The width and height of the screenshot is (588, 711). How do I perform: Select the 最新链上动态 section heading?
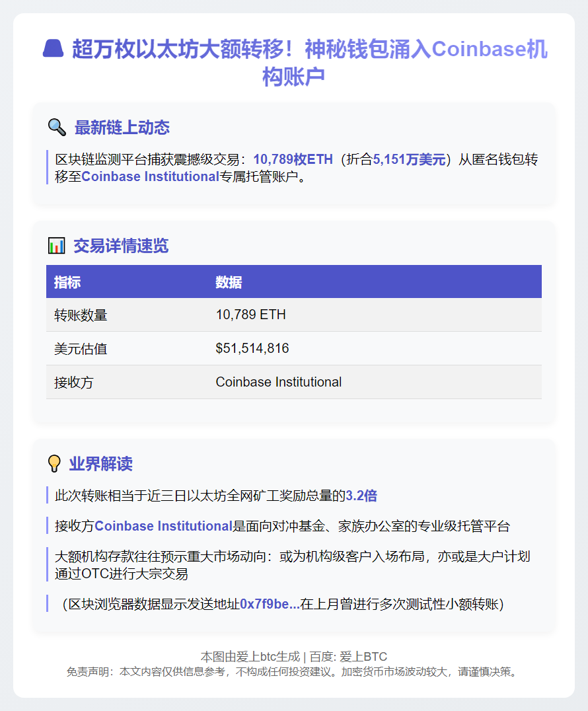click(122, 128)
